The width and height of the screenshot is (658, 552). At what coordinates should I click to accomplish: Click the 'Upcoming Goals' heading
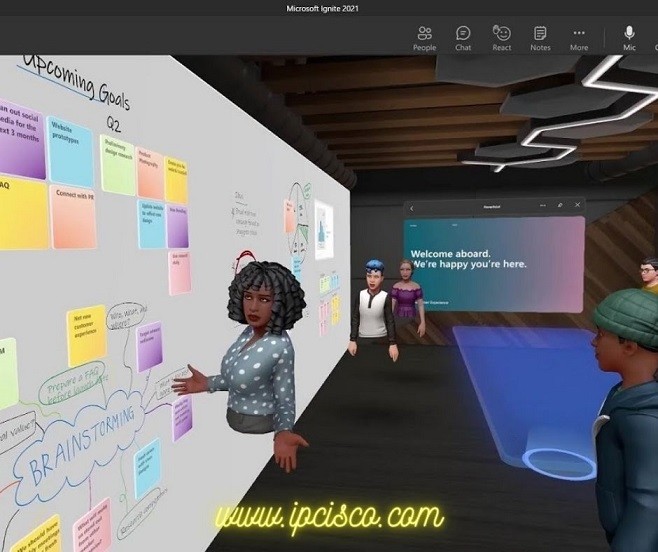pyautogui.click(x=76, y=82)
